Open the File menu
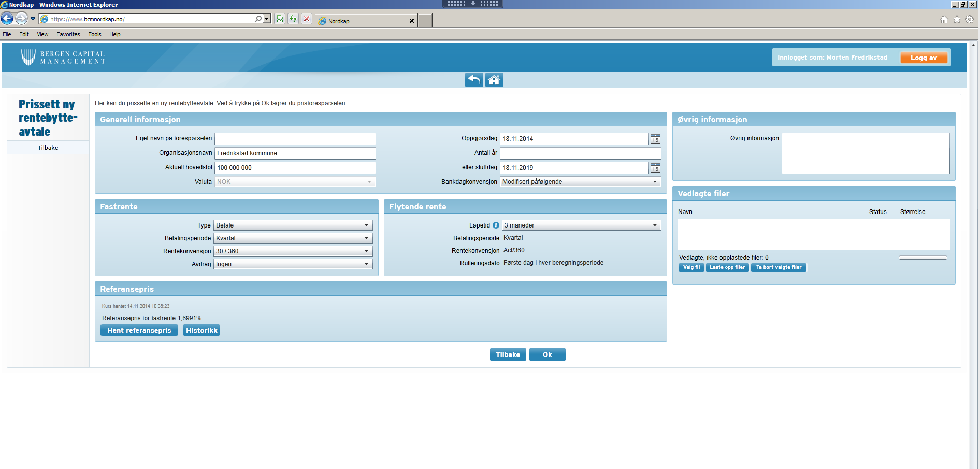 (7, 34)
